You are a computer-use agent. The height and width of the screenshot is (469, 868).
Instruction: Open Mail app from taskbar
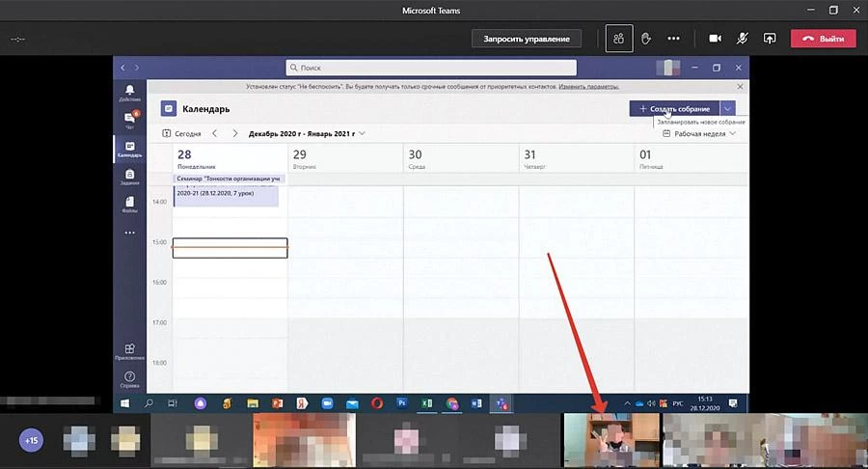[352, 403]
